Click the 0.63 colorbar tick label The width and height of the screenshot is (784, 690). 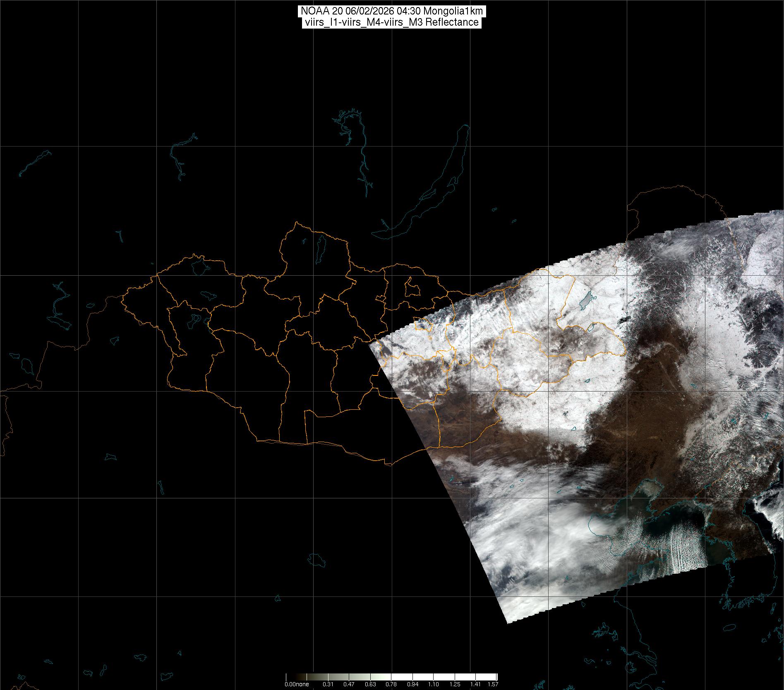370,684
